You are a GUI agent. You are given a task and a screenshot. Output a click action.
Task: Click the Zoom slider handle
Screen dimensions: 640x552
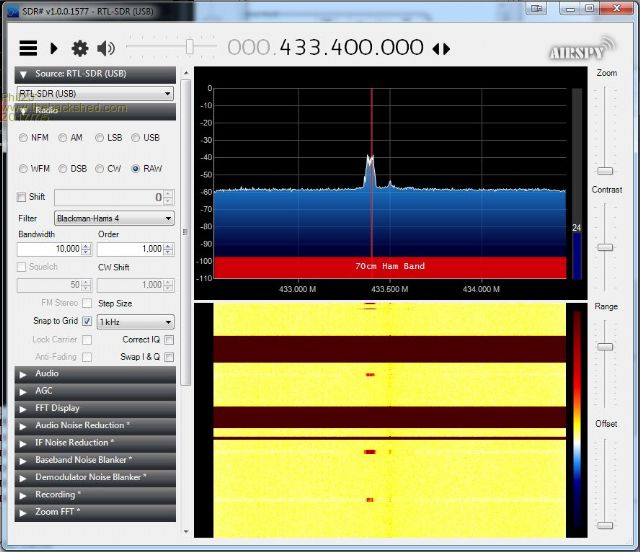pyautogui.click(x=605, y=171)
